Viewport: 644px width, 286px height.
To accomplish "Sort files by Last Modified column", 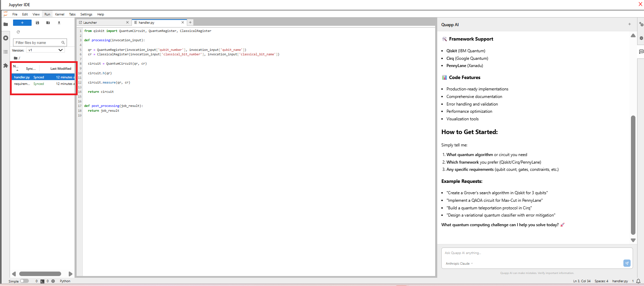I will pyautogui.click(x=61, y=69).
